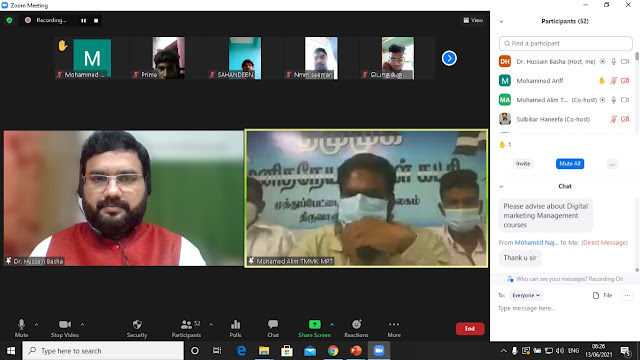The image size is (640, 360).
Task: Click raised hand icon for Mohammed Ariff
Action: (x=602, y=81)
